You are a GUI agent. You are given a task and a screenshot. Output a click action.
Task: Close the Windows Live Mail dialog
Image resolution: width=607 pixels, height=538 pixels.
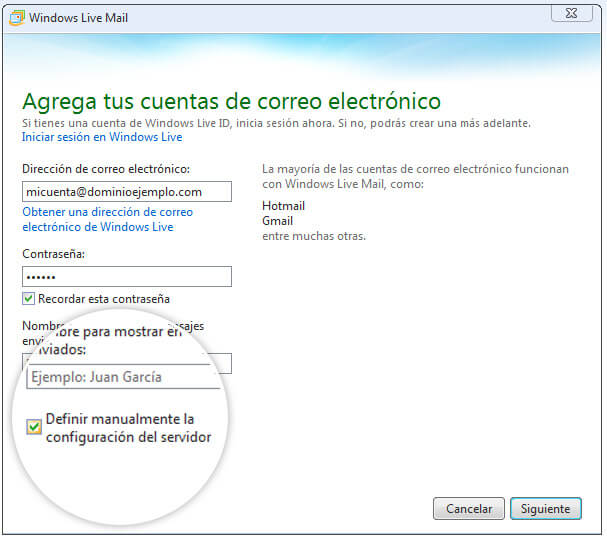pos(571,13)
